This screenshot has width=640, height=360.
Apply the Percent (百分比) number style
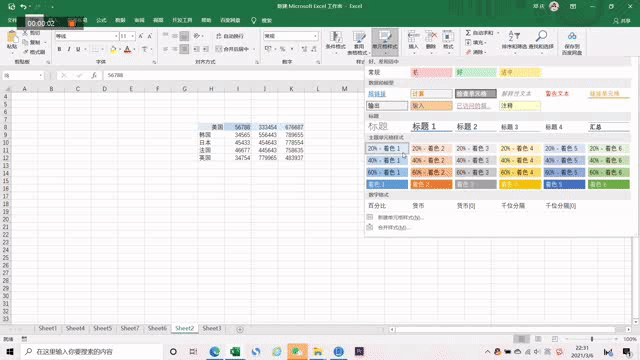click(x=387, y=206)
